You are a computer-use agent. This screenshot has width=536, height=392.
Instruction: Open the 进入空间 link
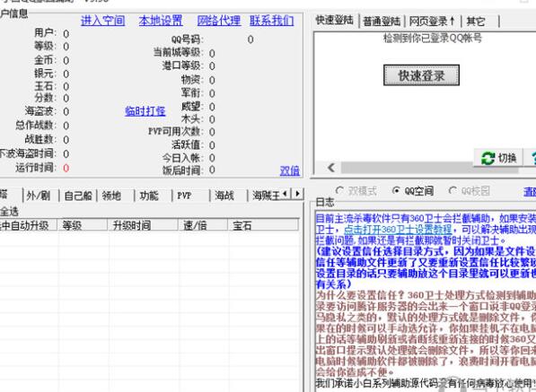103,21
